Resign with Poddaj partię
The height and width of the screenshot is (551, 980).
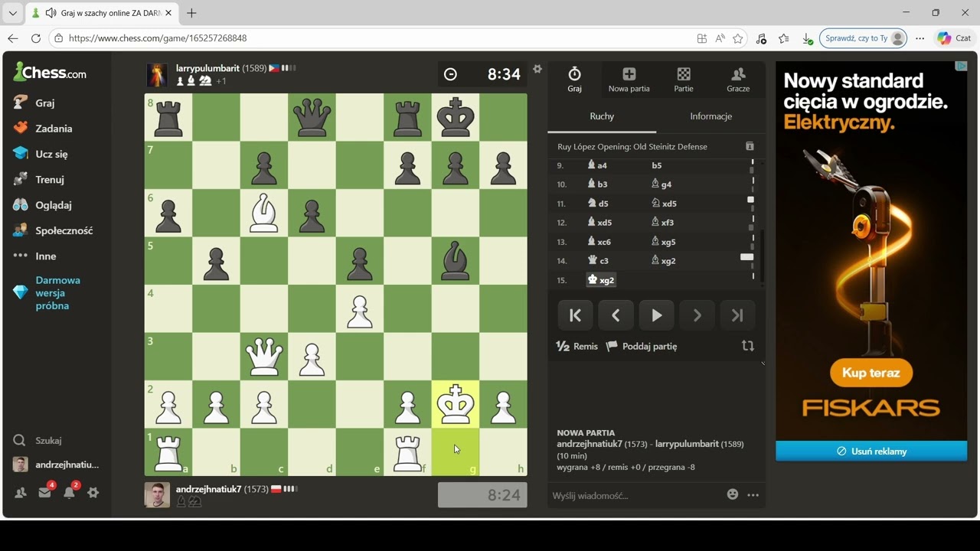click(x=642, y=347)
